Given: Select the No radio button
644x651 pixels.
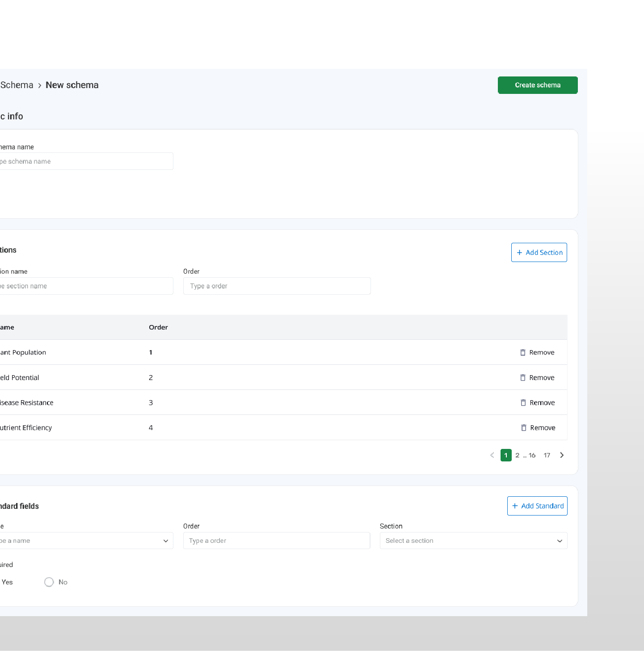Looking at the screenshot, I should (x=49, y=582).
